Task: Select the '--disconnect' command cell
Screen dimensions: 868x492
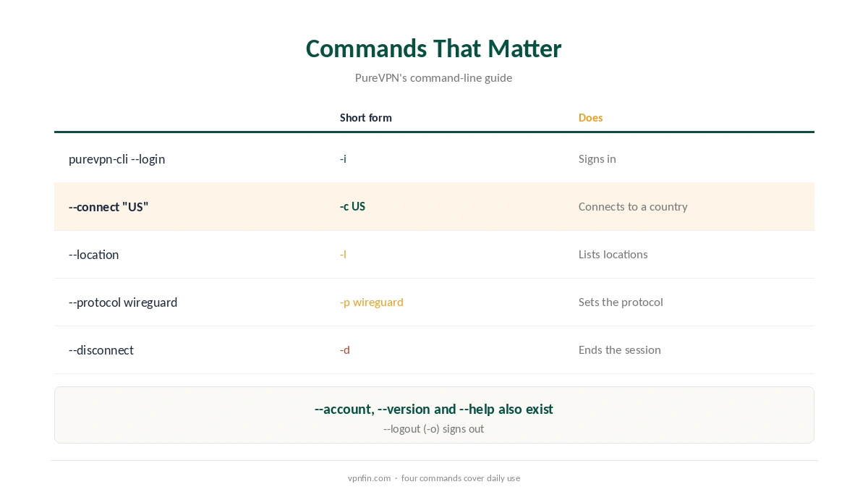Action: 101,350
